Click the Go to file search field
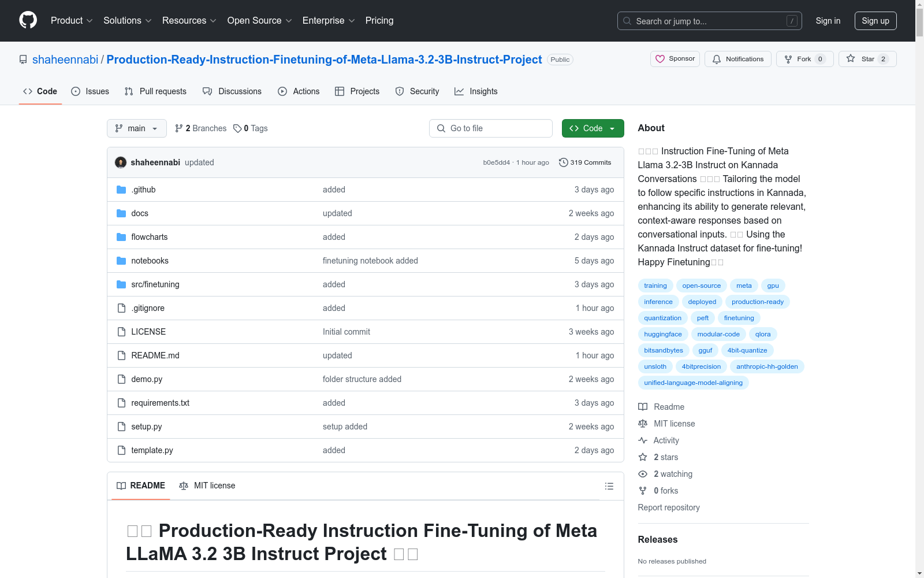 [x=491, y=128]
